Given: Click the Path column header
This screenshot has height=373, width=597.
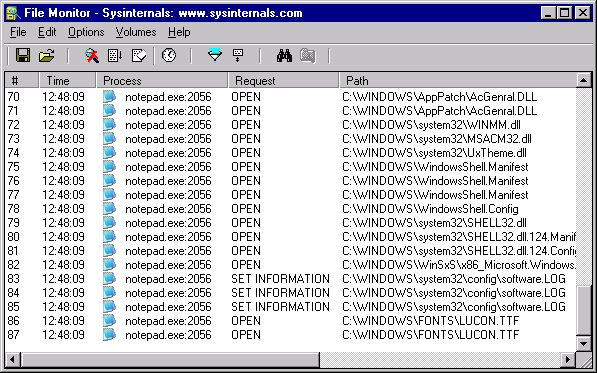Looking at the screenshot, I should (x=458, y=80).
